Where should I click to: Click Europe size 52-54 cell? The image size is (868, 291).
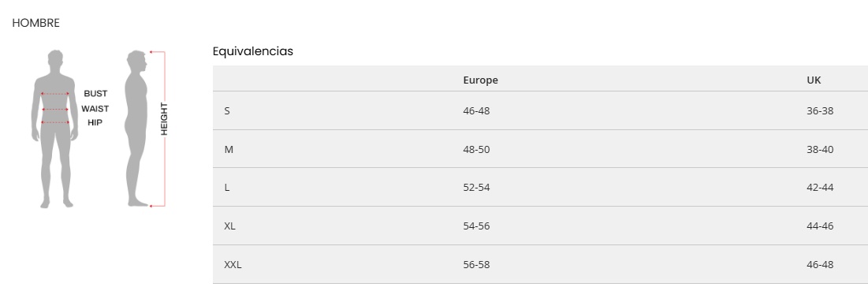tap(477, 188)
